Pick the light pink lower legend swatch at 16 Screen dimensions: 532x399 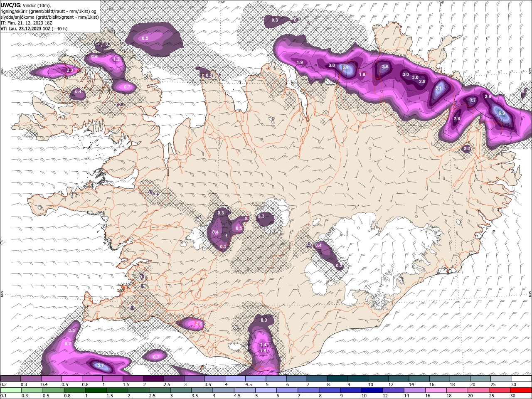point(435,390)
